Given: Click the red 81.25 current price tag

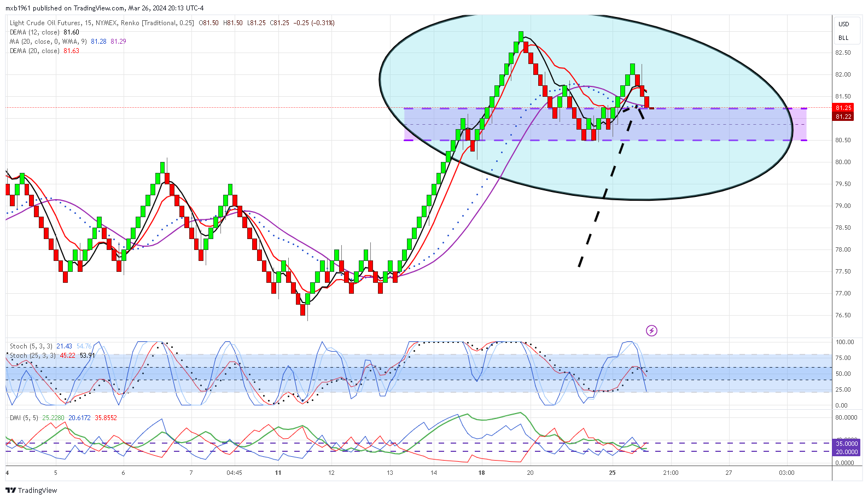Looking at the screenshot, I should click(x=844, y=108).
